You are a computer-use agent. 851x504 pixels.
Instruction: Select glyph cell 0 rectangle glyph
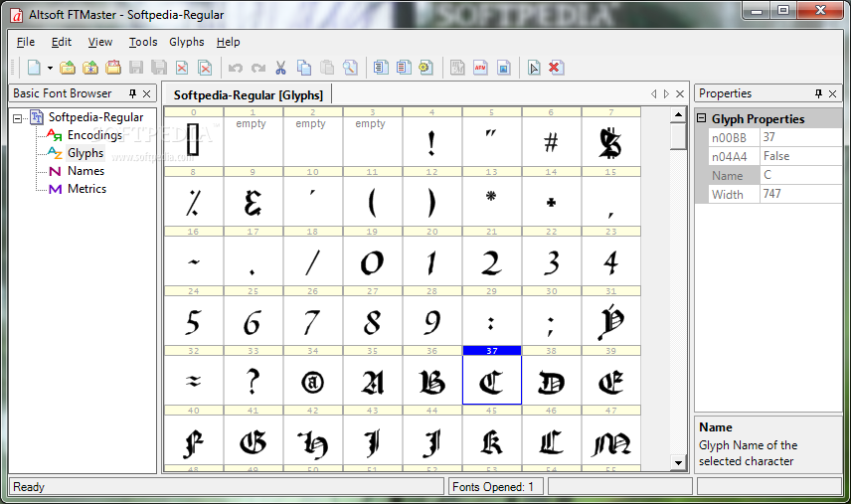coord(193,137)
